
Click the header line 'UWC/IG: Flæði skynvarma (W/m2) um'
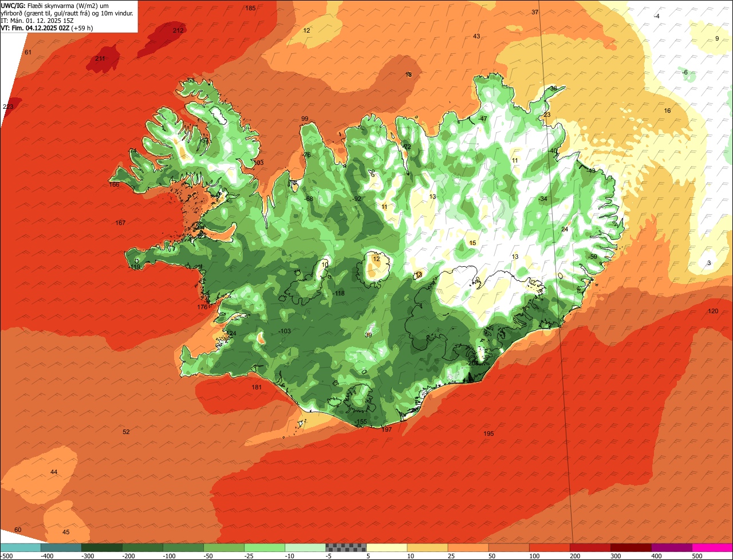55,5
